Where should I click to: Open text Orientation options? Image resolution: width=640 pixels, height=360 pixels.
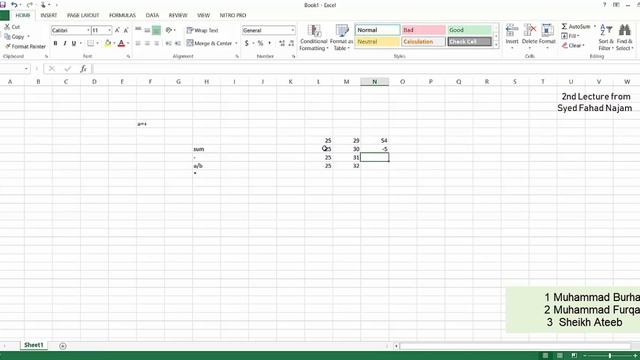pyautogui.click(x=170, y=30)
